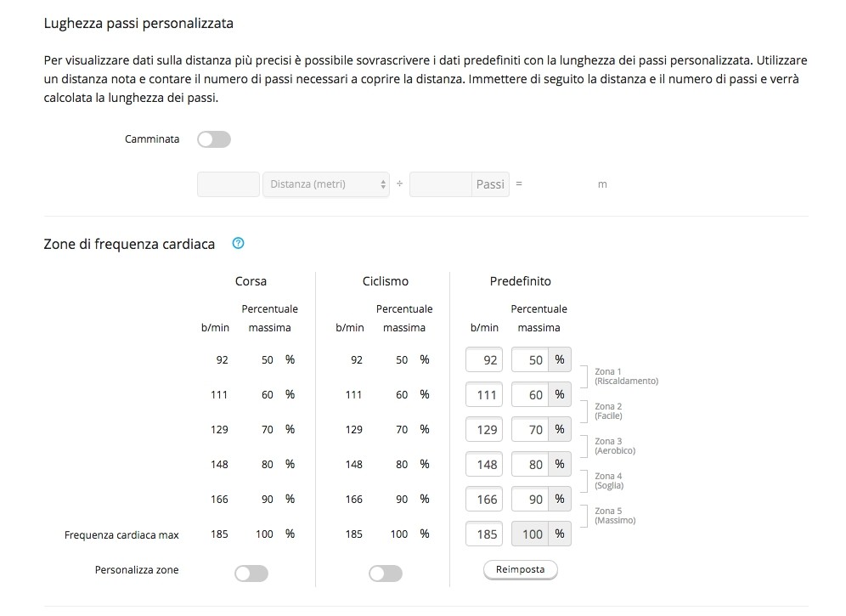This screenshot has height=616, width=846.
Task: Edit the 148 b/min Predefinito field
Action: click(484, 464)
